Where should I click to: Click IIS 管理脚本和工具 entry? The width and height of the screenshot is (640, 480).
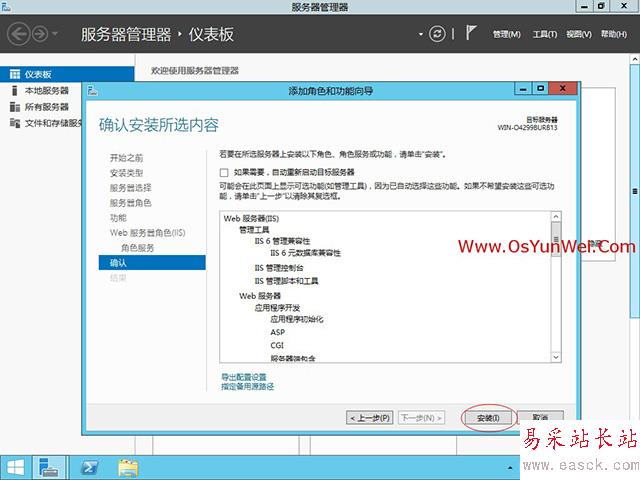(x=287, y=281)
